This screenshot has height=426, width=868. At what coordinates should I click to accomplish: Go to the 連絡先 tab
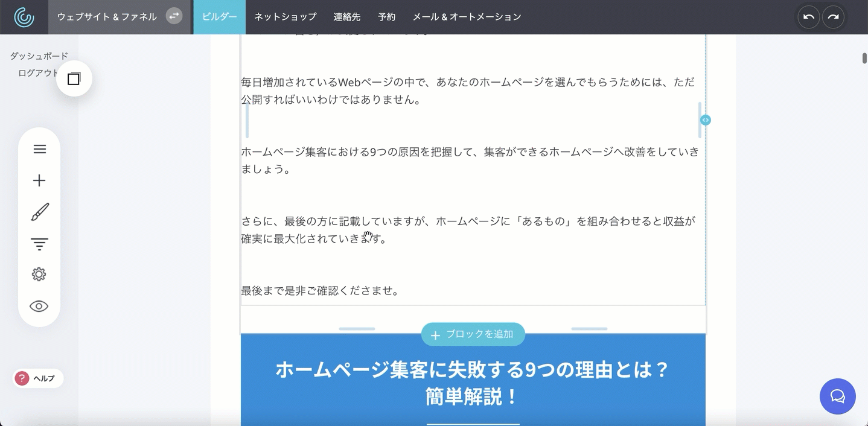347,17
